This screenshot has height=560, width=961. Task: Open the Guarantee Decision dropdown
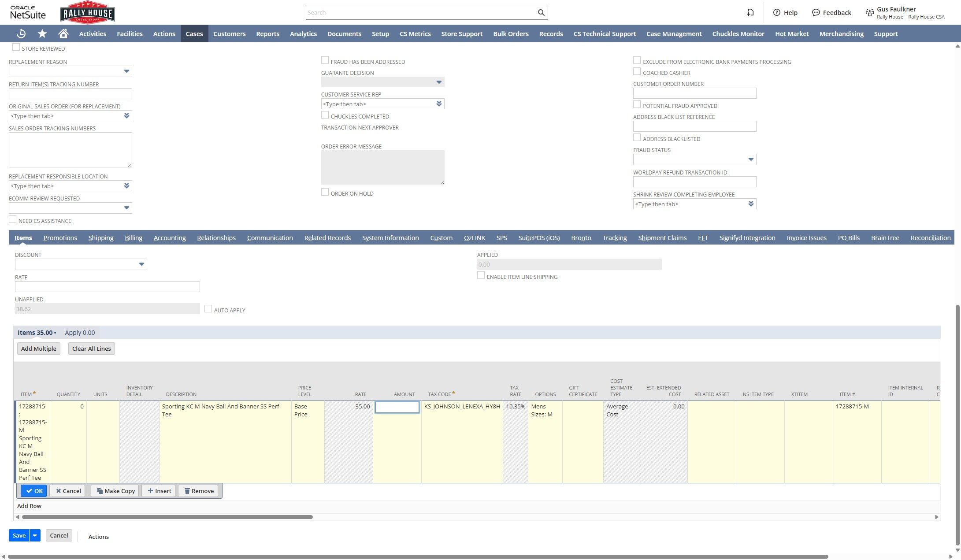point(439,82)
